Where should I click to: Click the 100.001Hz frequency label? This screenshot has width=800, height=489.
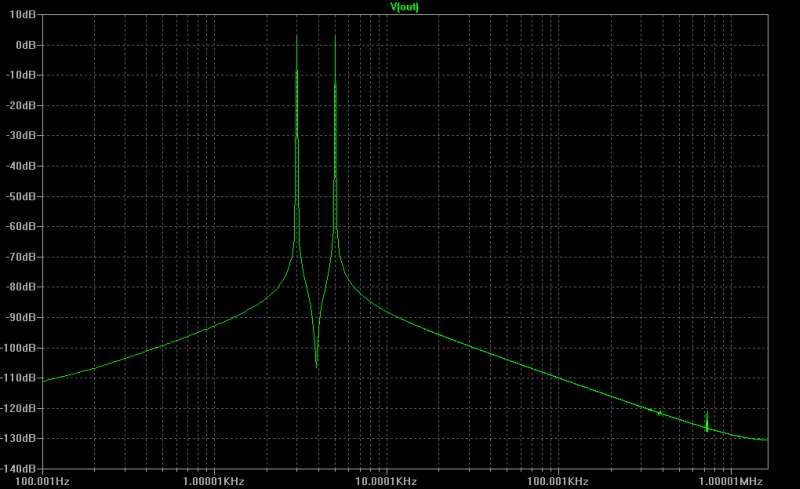[x=42, y=481]
